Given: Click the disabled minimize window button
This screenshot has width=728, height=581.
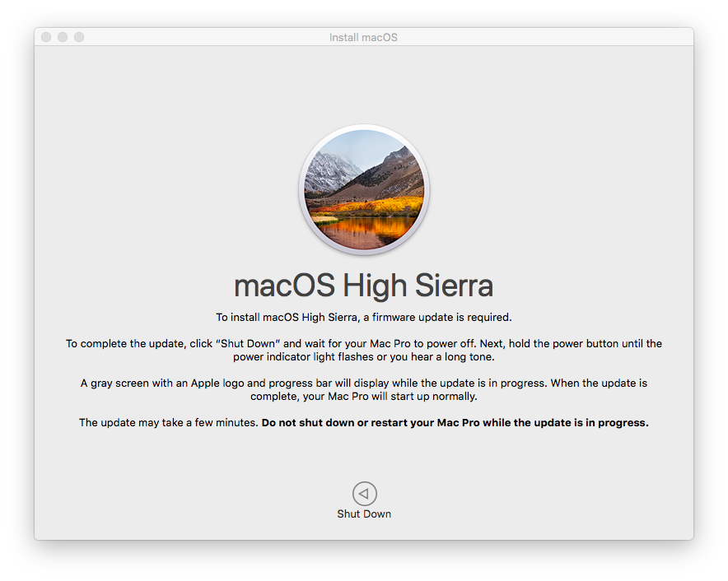Looking at the screenshot, I should tap(63, 37).
